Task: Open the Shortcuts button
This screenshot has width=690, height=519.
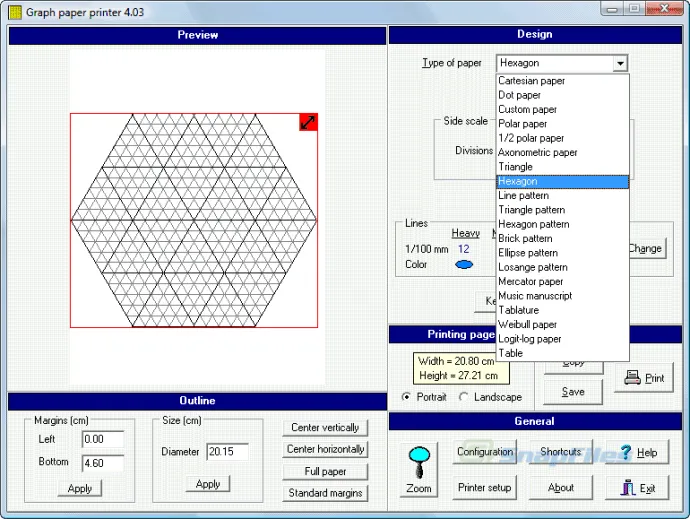Action: point(561,452)
